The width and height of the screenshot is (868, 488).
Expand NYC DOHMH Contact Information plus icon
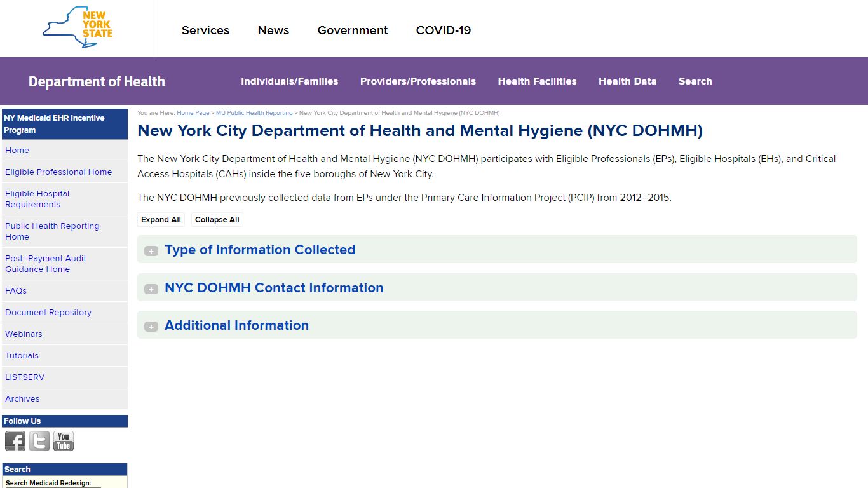151,289
